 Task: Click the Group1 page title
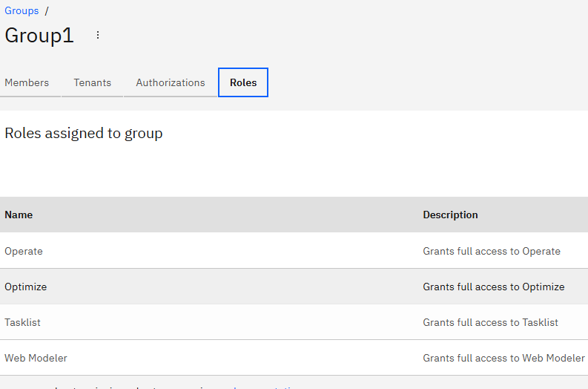(x=39, y=36)
